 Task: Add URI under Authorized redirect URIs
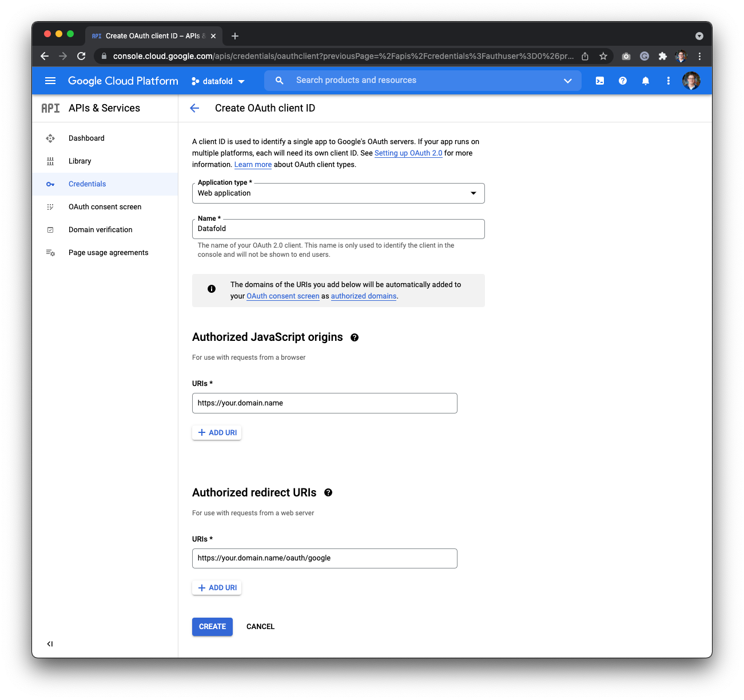(217, 588)
